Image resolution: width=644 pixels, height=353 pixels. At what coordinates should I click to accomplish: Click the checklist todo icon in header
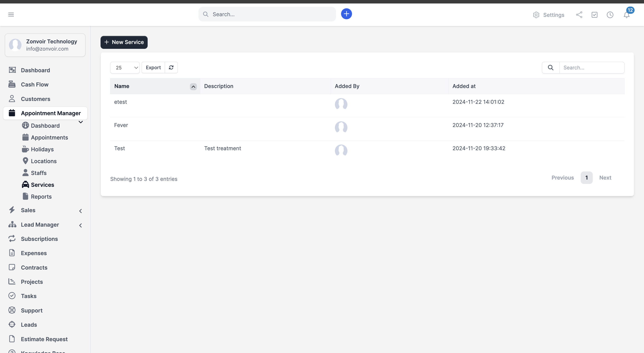(x=594, y=15)
